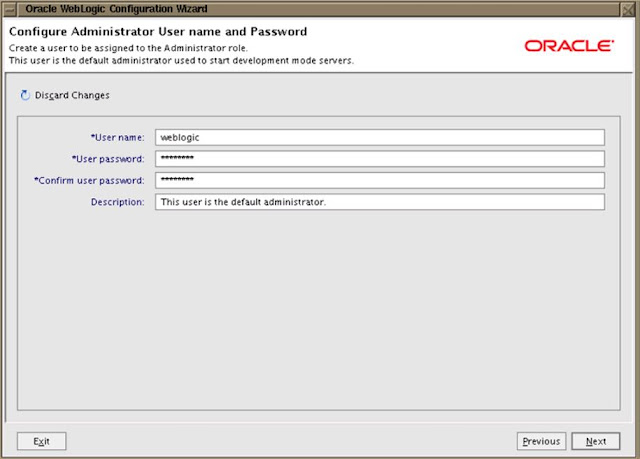Go back with the Previous button
This screenshot has height=459, width=640.
pos(541,441)
